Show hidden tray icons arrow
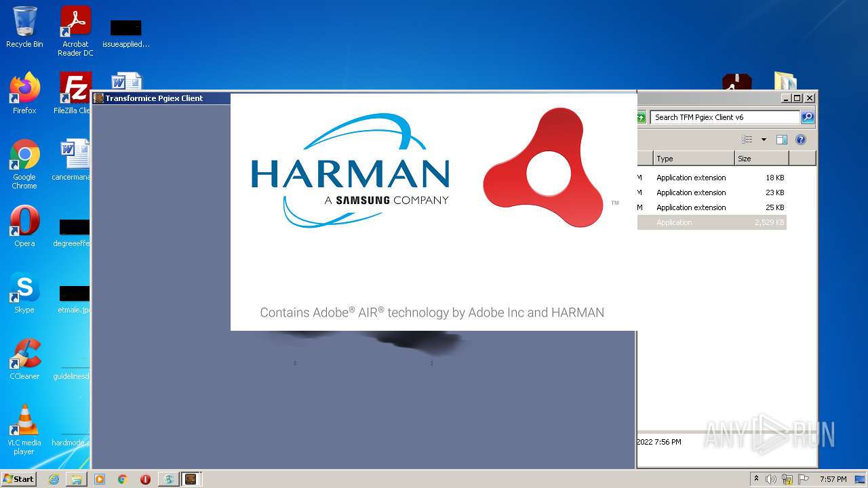Screen dimensions: 868x488 pyautogui.click(x=756, y=479)
